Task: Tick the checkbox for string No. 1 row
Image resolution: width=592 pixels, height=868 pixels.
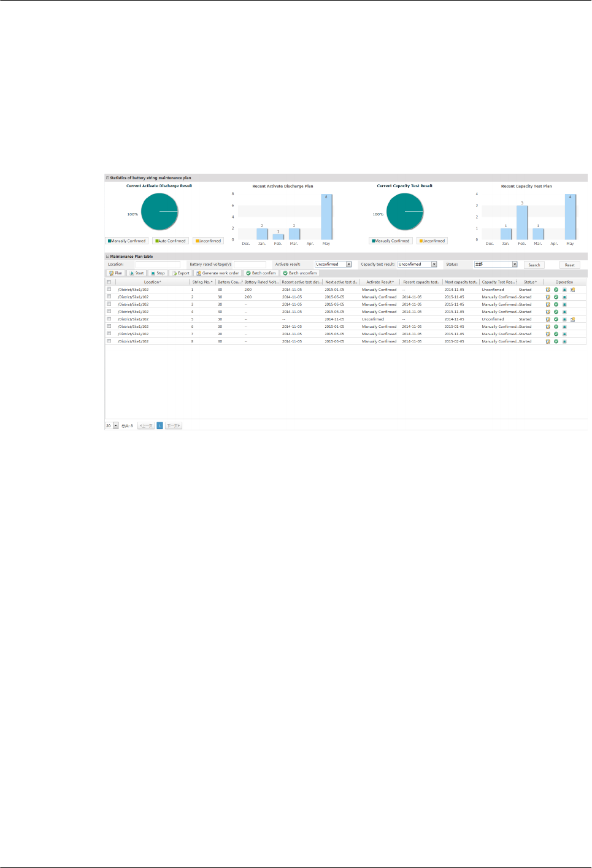Action: (x=109, y=289)
